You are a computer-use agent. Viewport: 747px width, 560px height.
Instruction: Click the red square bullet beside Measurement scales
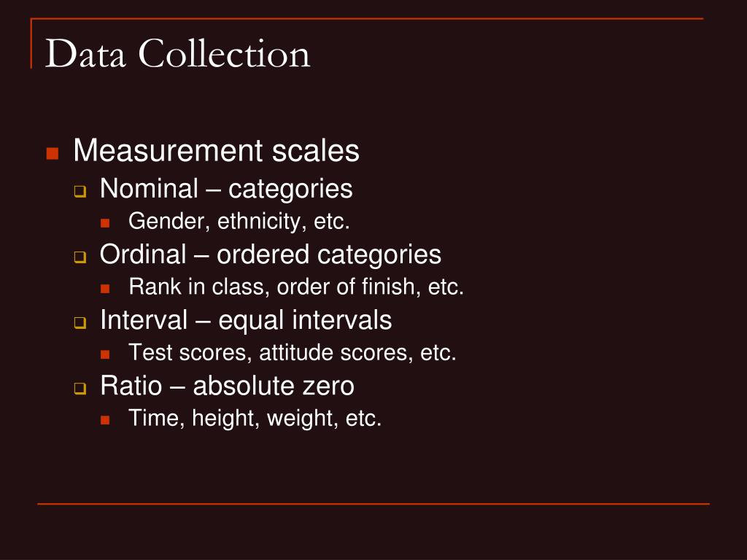tap(53, 153)
